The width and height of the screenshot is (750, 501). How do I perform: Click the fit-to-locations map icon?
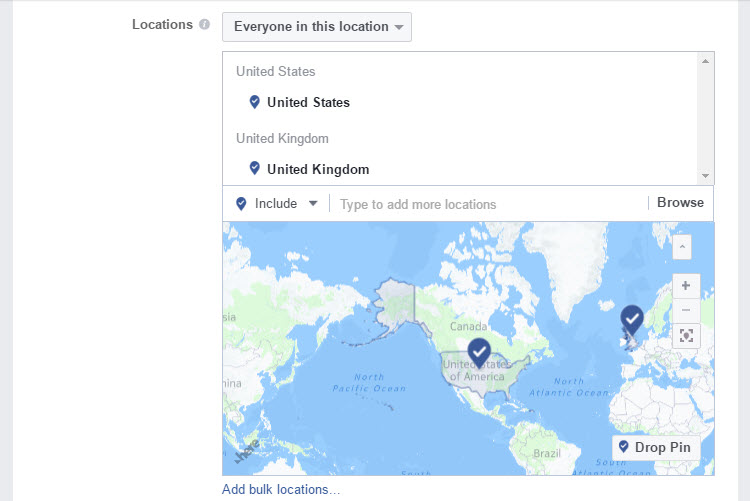[x=686, y=335]
